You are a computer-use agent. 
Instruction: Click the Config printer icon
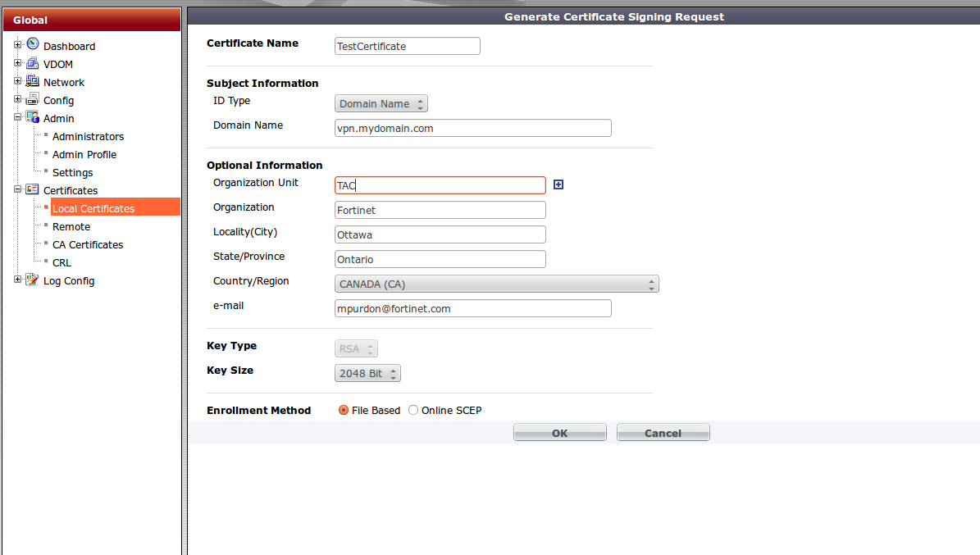click(x=33, y=98)
